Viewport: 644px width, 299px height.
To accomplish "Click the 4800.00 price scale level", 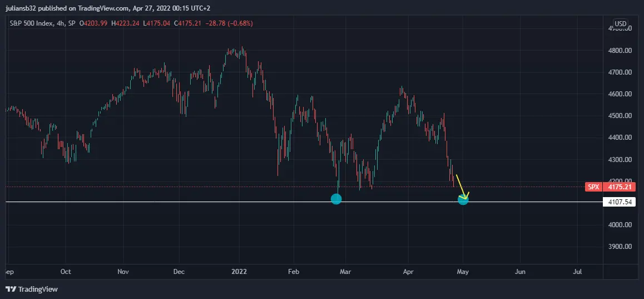I will [x=620, y=51].
